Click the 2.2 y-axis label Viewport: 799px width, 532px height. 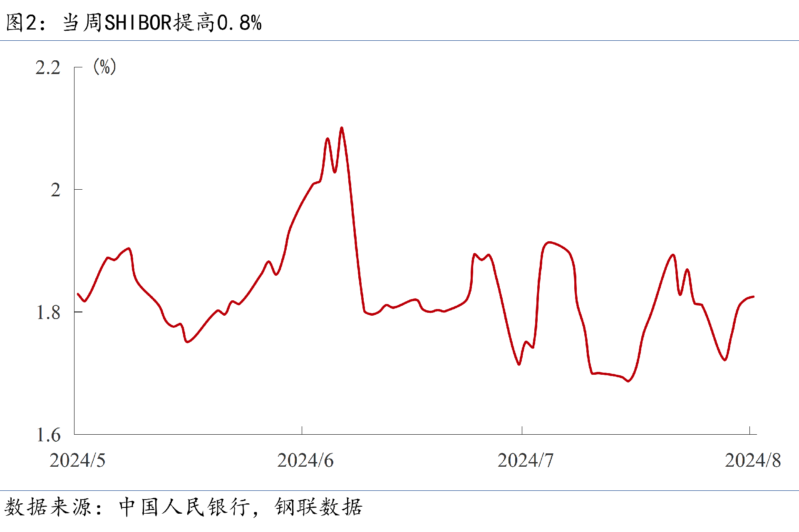[48, 68]
